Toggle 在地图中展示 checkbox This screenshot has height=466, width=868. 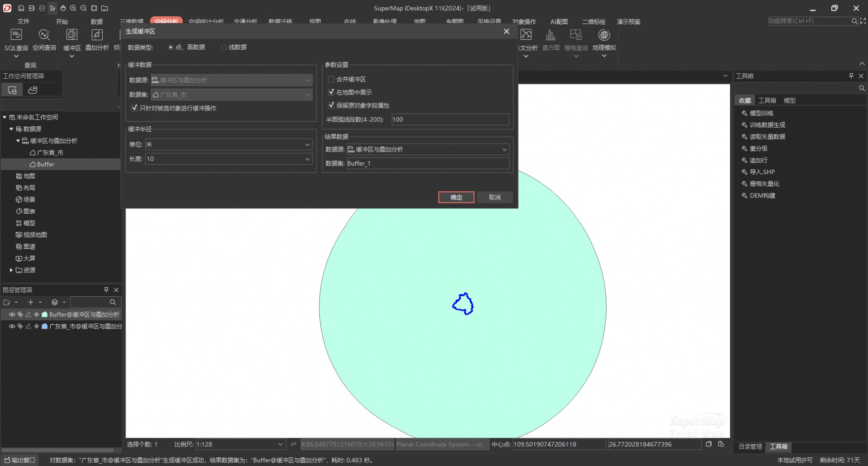click(x=331, y=92)
